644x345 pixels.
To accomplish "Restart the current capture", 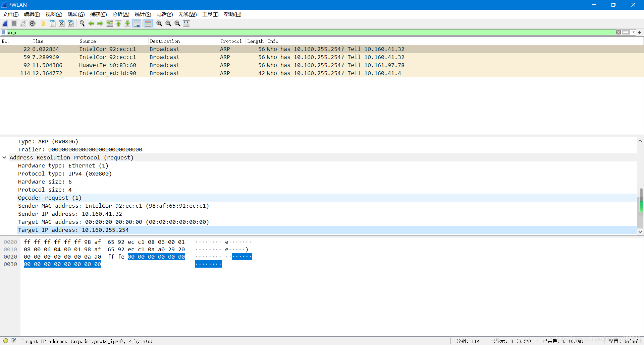I will point(23,23).
